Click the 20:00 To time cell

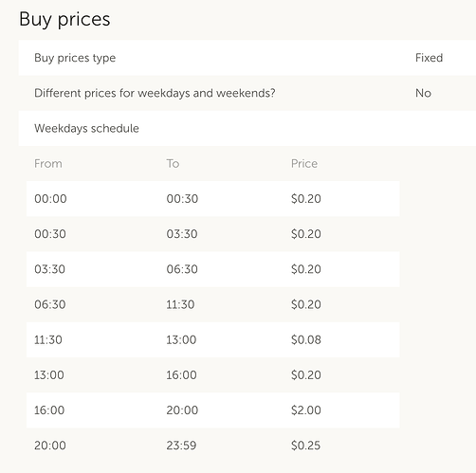point(182,410)
